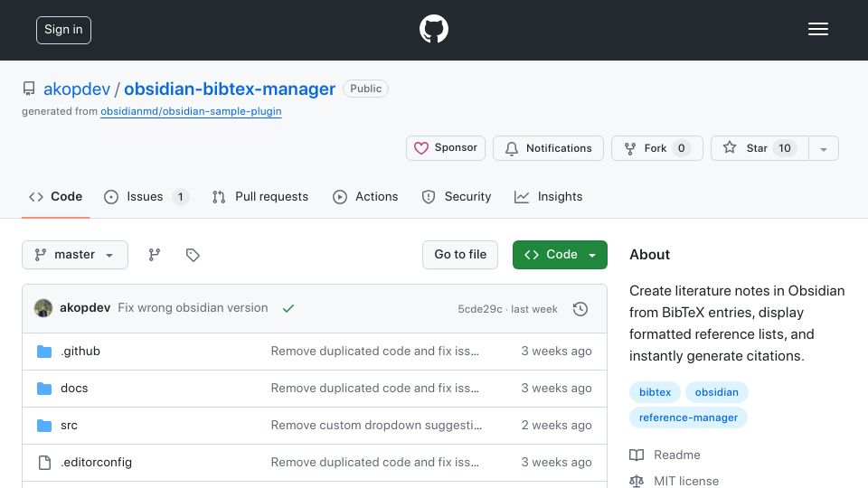Open the MIT license link
Image resolution: width=868 pixels, height=488 pixels.
(675, 481)
